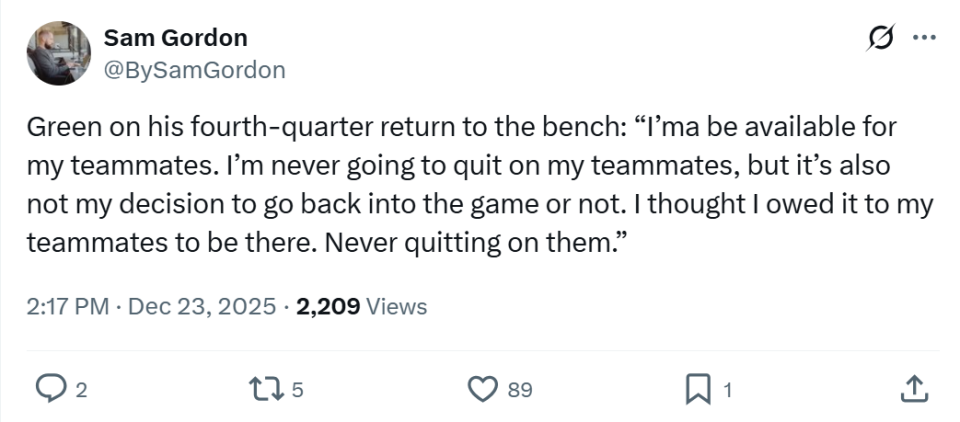Viewport: 960px width, 422px height.
Task: Click the 2:17 PM timestamp
Action: point(67,307)
